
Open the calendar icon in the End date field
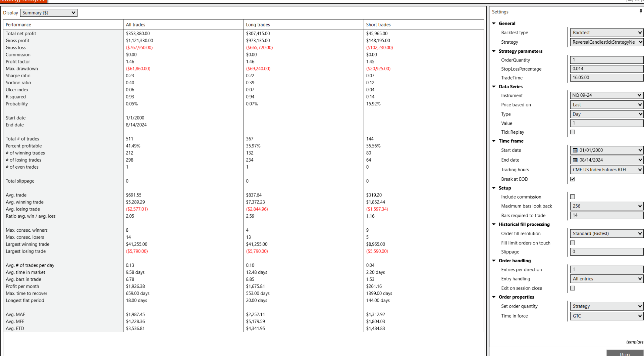pos(575,160)
